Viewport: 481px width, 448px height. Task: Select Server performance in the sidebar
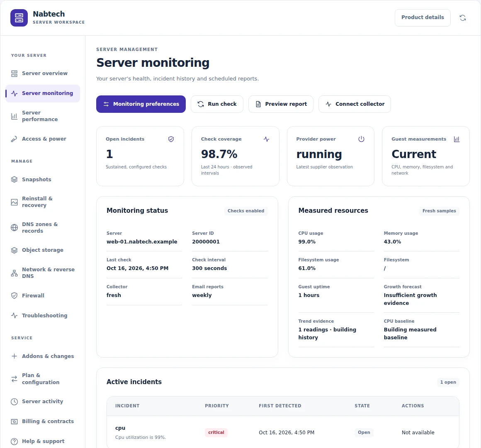click(43, 116)
